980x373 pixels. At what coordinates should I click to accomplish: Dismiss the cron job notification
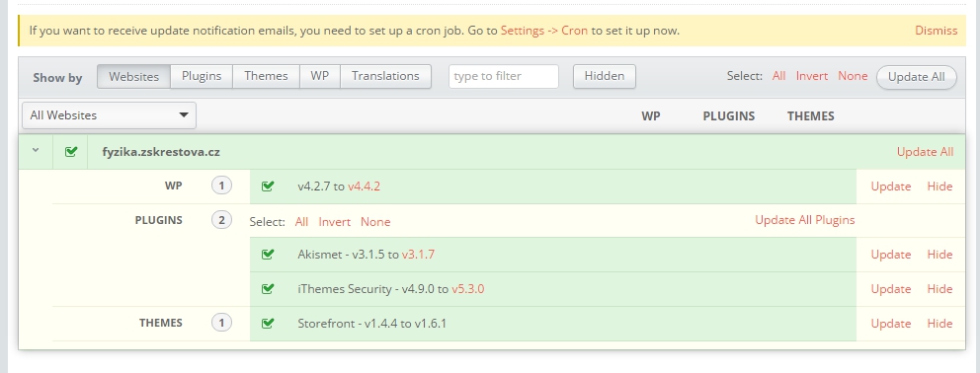point(936,30)
